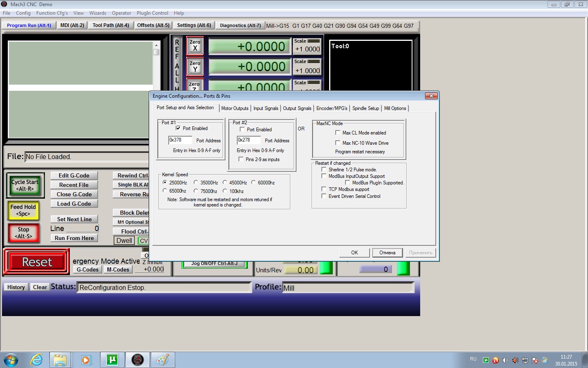This screenshot has height=368, width=588.
Task: Tick ModBus PlugIn Supported checkbox
Action: [x=347, y=182]
